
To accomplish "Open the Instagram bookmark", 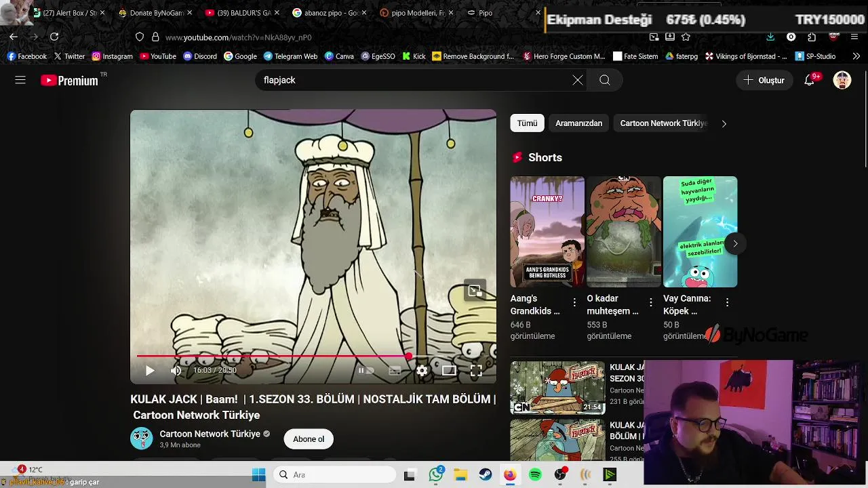I will (113, 56).
